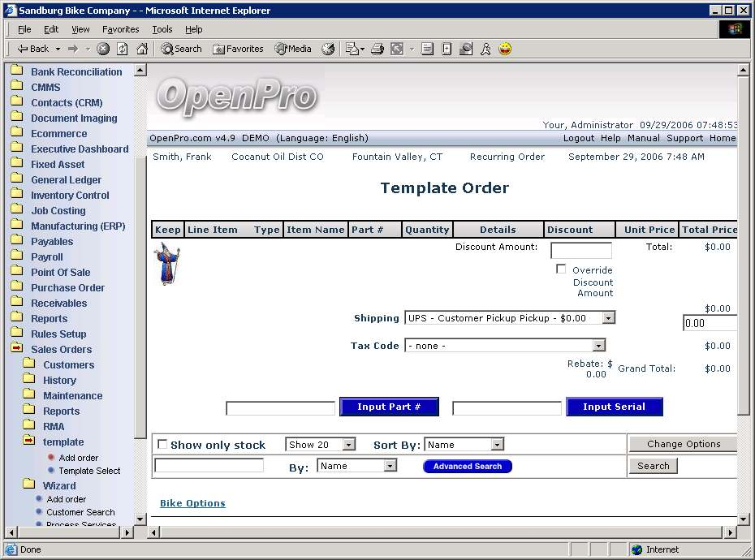Click the Search toolbar button
The image size is (755, 560).
181,49
